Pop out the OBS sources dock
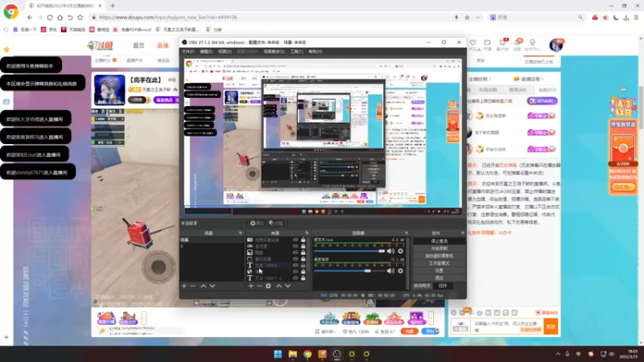Viewport: 644px width, 362px height. (x=307, y=232)
